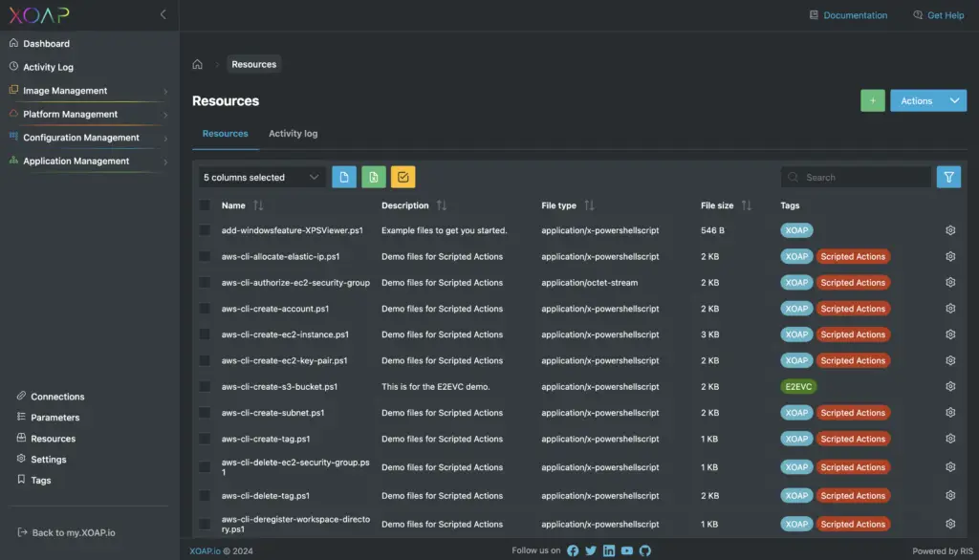Open settings gear for add-windowsfeature-XPSViewer.ps1
Screen dimensions: 979x560
coord(950,230)
